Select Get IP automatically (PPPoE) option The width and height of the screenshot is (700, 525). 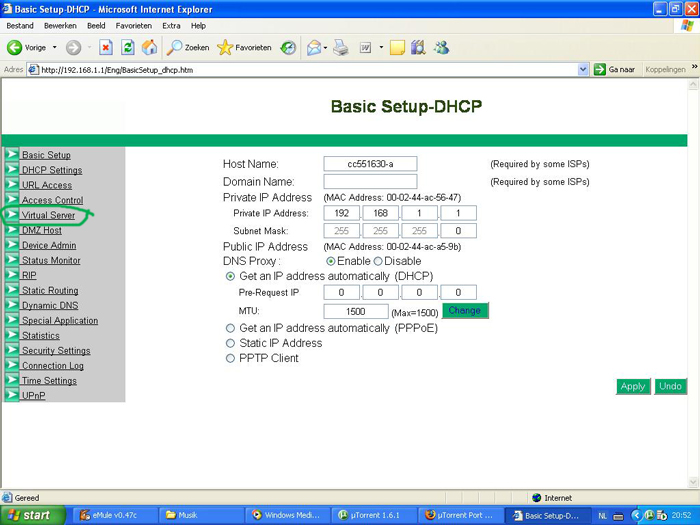(x=230, y=328)
